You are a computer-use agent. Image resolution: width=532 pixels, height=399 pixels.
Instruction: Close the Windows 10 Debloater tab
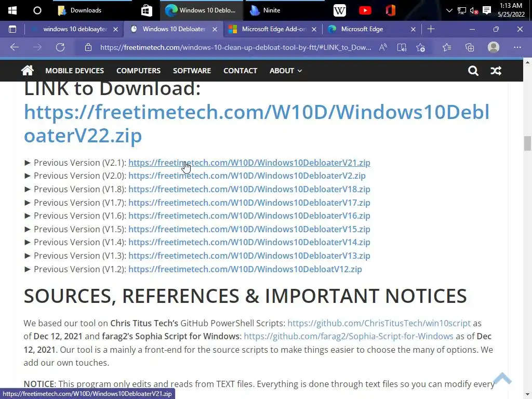(215, 30)
